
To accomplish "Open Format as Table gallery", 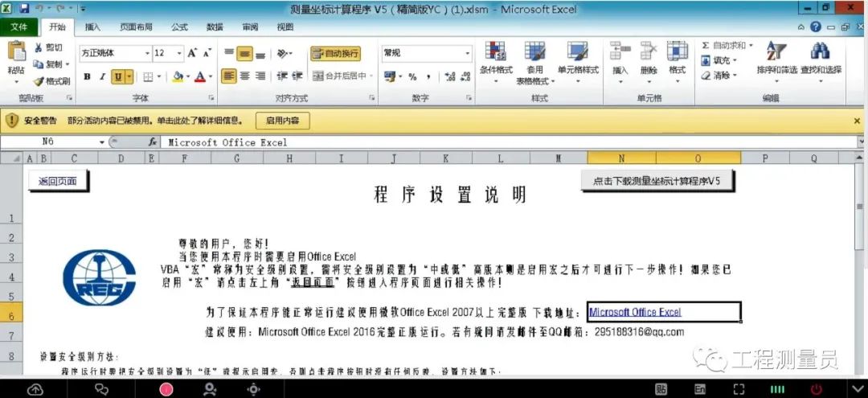I will 535,63.
